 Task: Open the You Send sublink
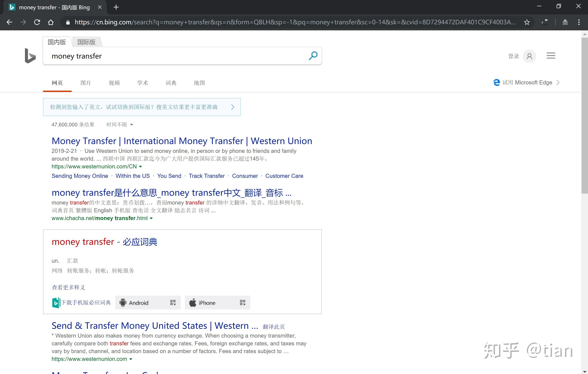pyautogui.click(x=169, y=176)
